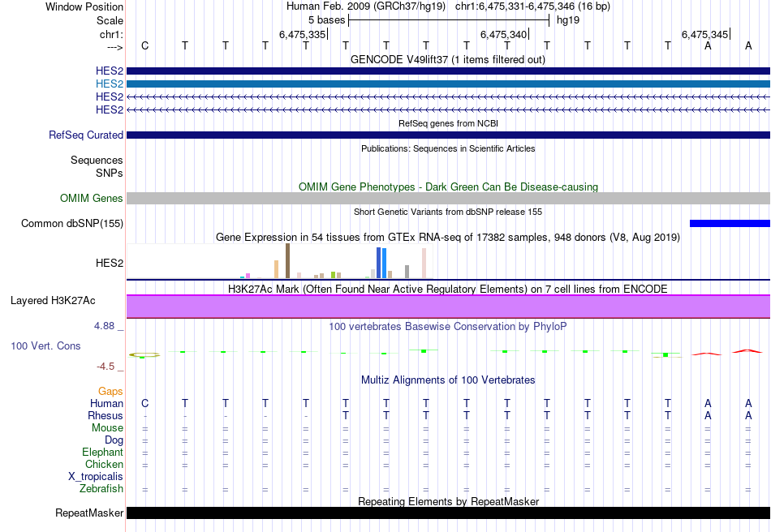Click the first dark-blue HES2 track label
771x532 pixels.
[x=110, y=71]
